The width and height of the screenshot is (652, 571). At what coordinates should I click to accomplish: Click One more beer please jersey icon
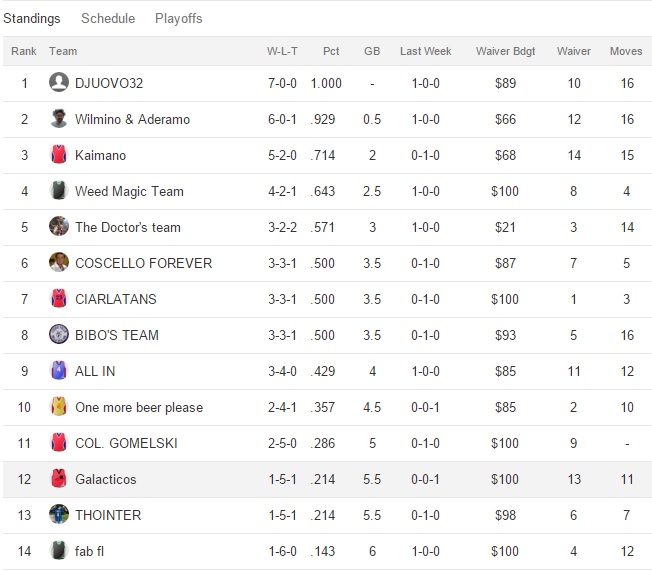click(59, 407)
